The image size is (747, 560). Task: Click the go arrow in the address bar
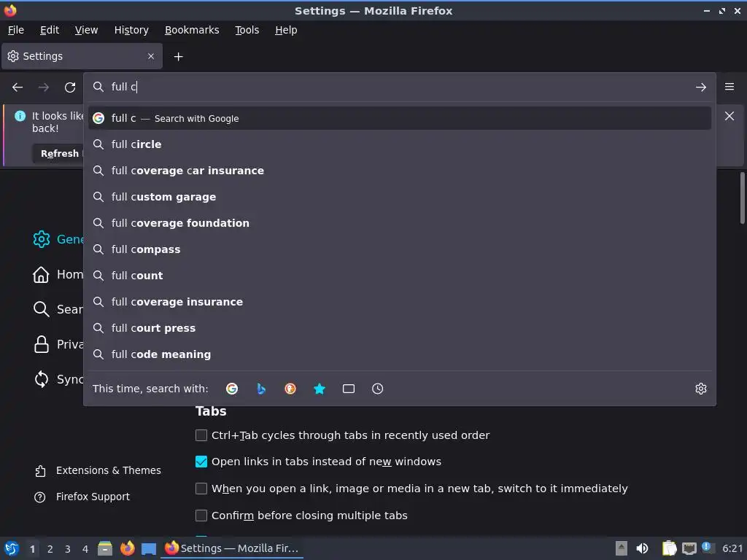coord(701,87)
